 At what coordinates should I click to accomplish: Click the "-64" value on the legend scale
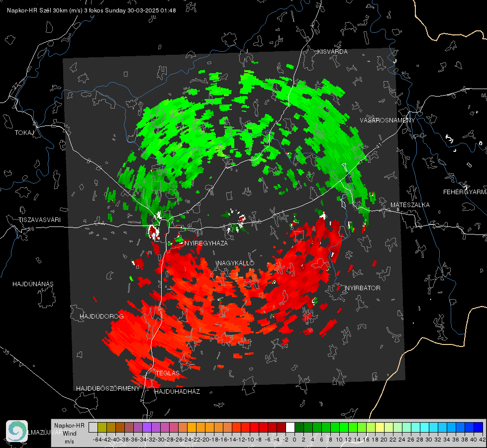pyautogui.click(x=97, y=440)
